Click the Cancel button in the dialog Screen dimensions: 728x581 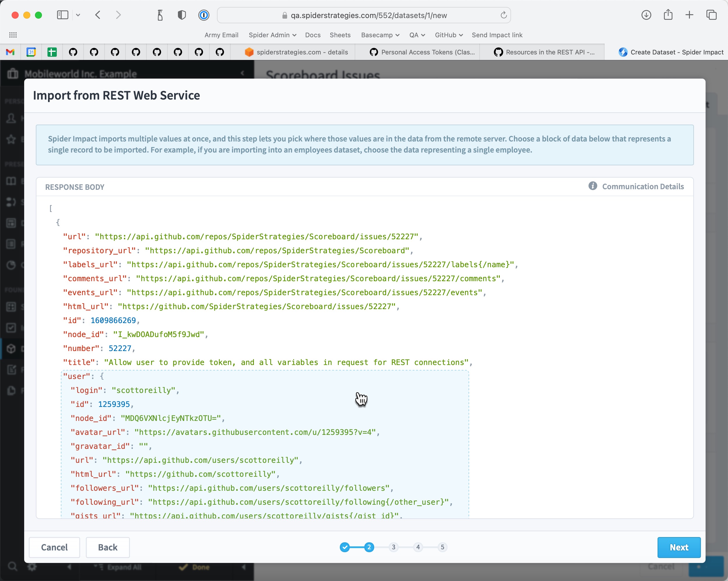pos(54,547)
